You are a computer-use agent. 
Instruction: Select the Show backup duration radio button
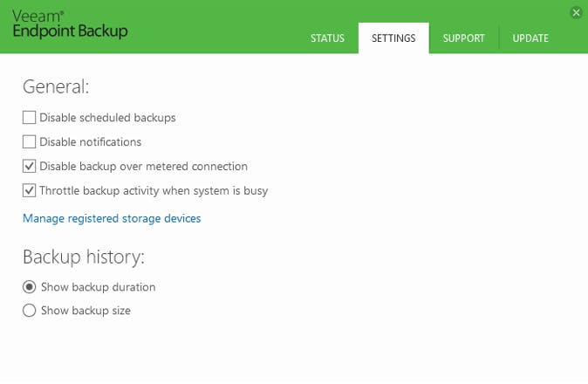point(30,286)
